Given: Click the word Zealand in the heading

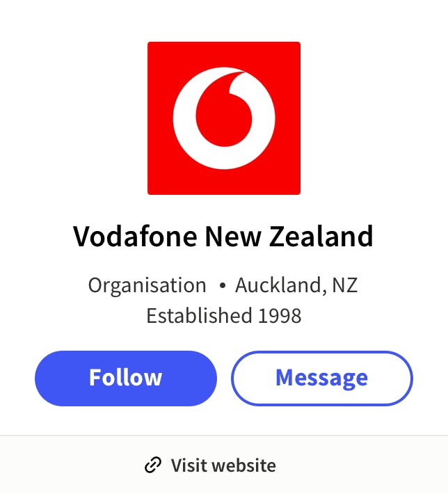Looking at the screenshot, I should [321, 236].
